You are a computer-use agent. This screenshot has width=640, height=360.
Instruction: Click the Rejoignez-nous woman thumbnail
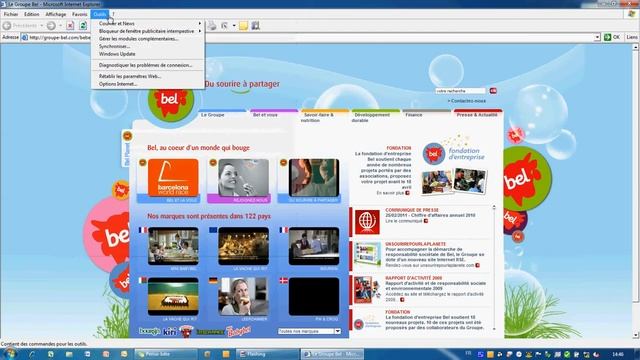click(x=243, y=178)
